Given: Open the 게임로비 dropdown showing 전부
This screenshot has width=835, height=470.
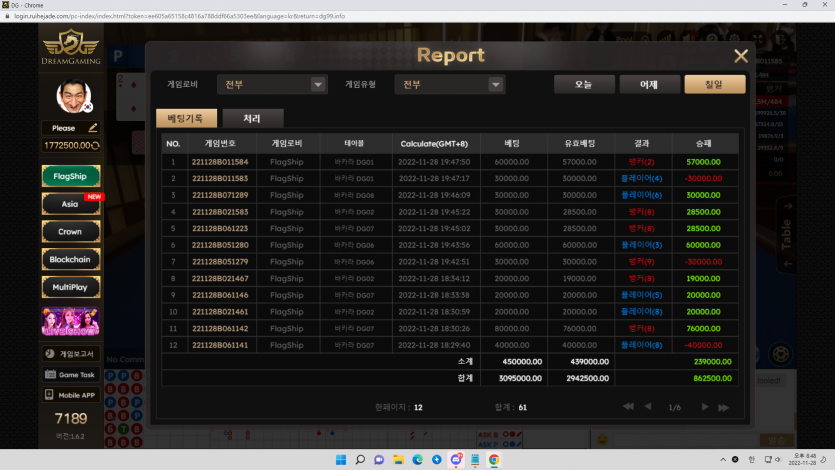Looking at the screenshot, I should (272, 85).
